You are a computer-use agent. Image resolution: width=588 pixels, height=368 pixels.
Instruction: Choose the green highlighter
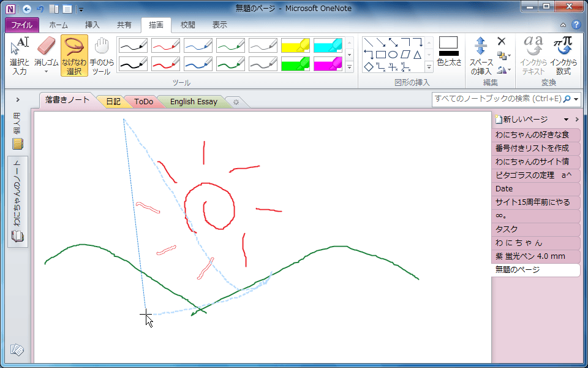pos(295,64)
